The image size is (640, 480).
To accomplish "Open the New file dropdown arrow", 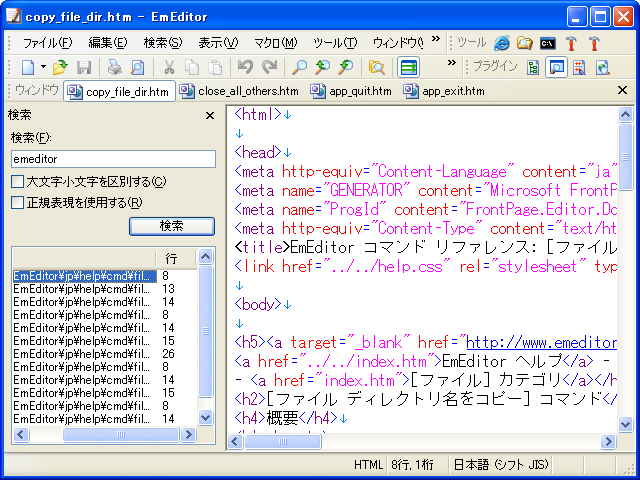I will point(43,67).
